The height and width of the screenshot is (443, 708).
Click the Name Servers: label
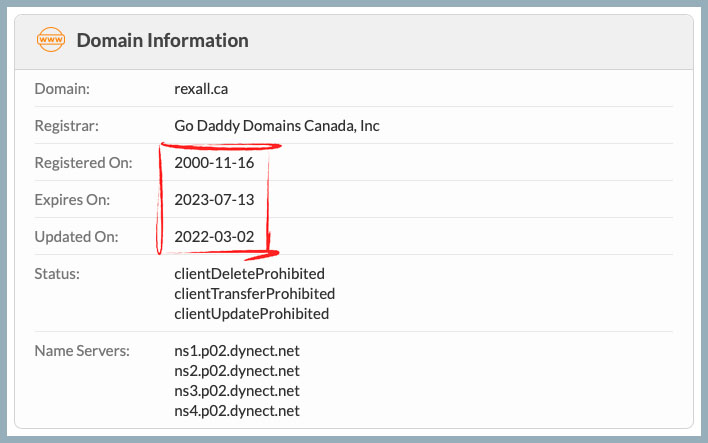pos(82,351)
